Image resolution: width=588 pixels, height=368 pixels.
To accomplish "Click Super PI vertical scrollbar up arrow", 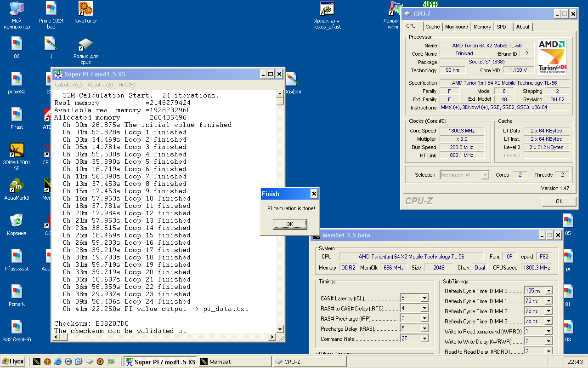I will click(280, 94).
